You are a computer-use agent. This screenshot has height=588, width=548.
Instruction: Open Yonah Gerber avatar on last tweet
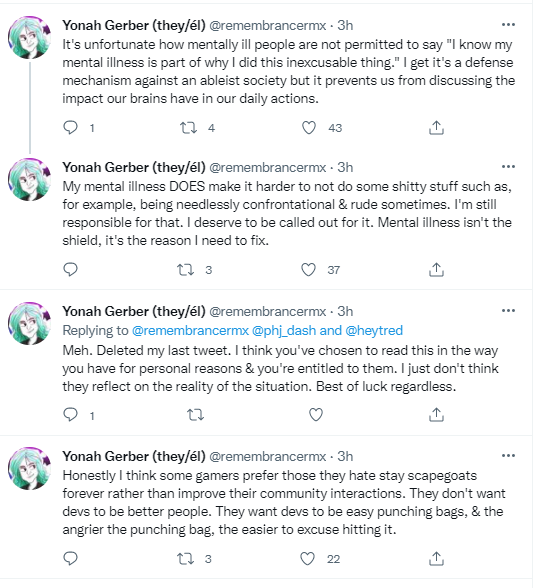[30, 468]
